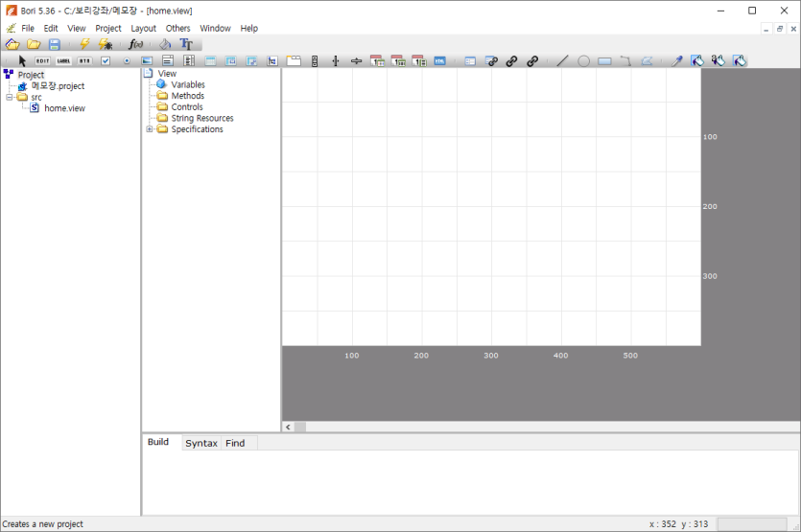
Task: Choose the checkbox control tool
Action: pyautogui.click(x=106, y=61)
